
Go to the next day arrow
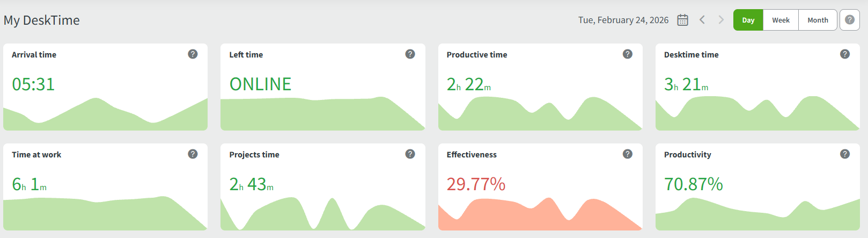point(721,20)
